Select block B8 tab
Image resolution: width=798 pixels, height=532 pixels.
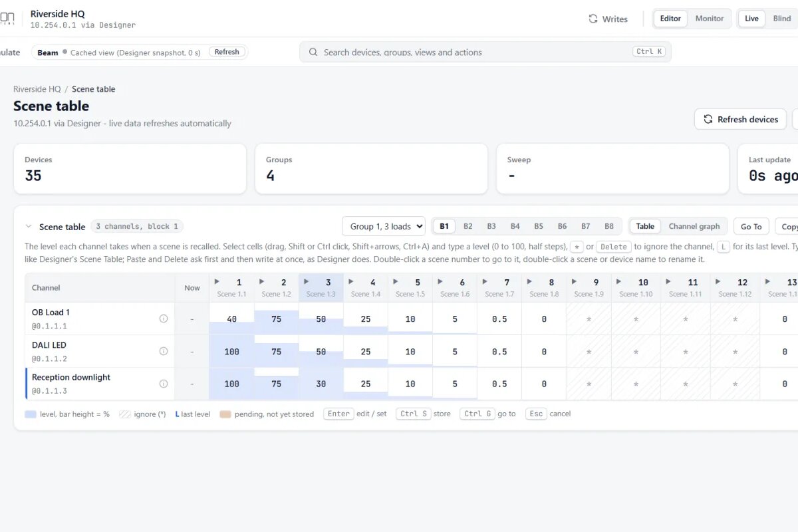609,226
